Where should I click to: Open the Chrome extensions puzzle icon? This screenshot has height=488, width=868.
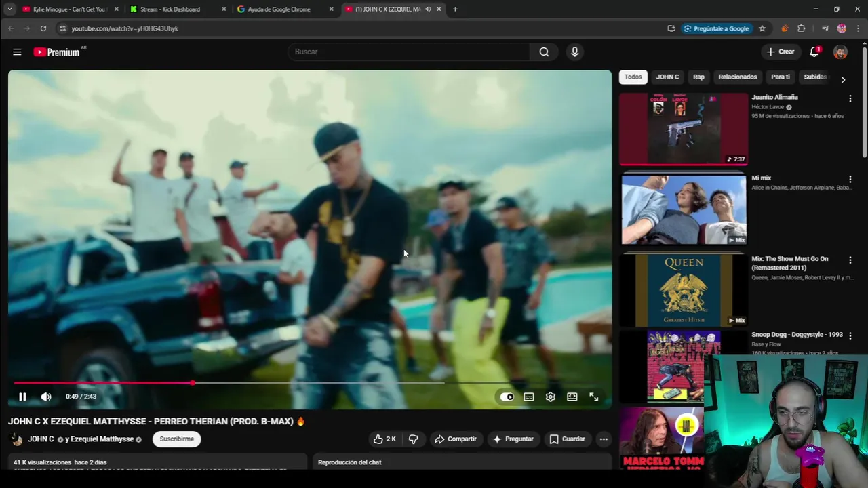click(802, 28)
